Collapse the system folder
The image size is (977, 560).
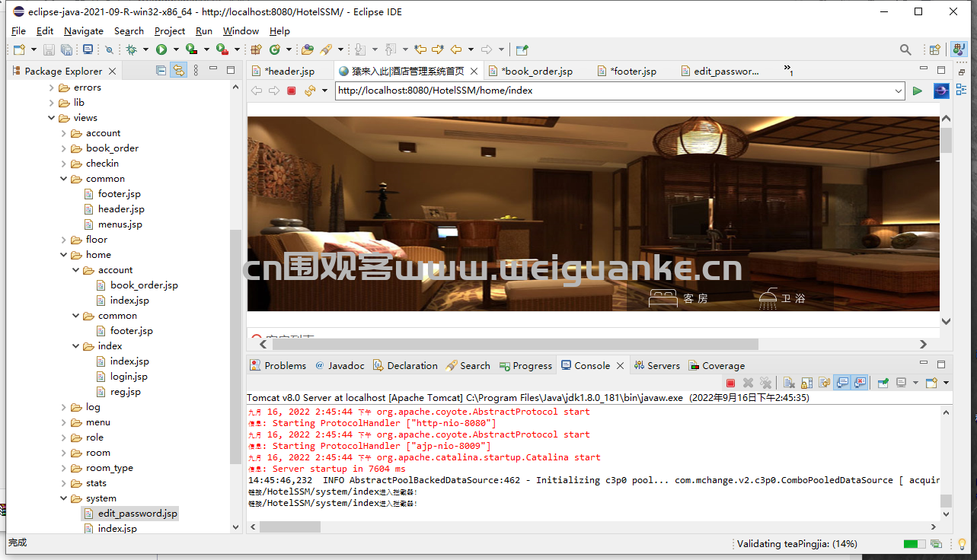pyautogui.click(x=65, y=498)
